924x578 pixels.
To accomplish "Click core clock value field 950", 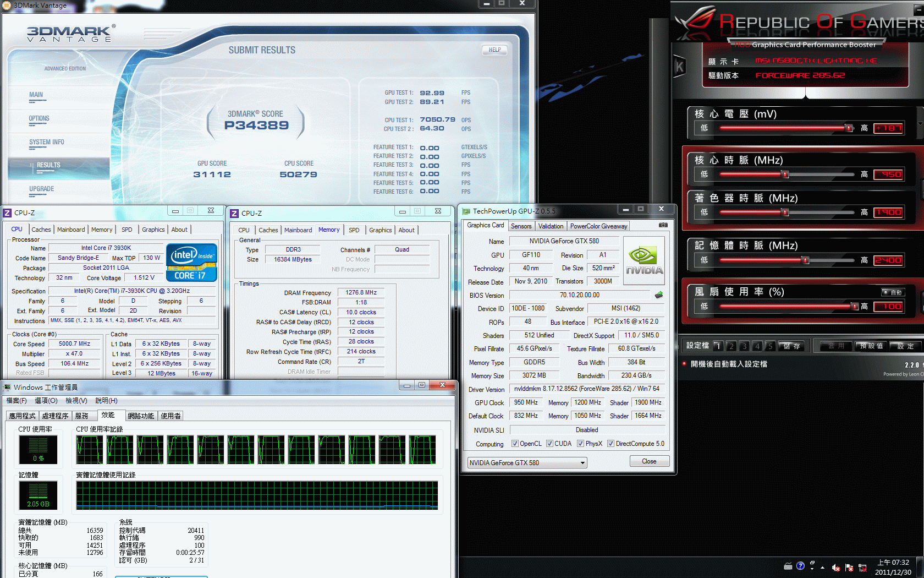I will tap(889, 175).
